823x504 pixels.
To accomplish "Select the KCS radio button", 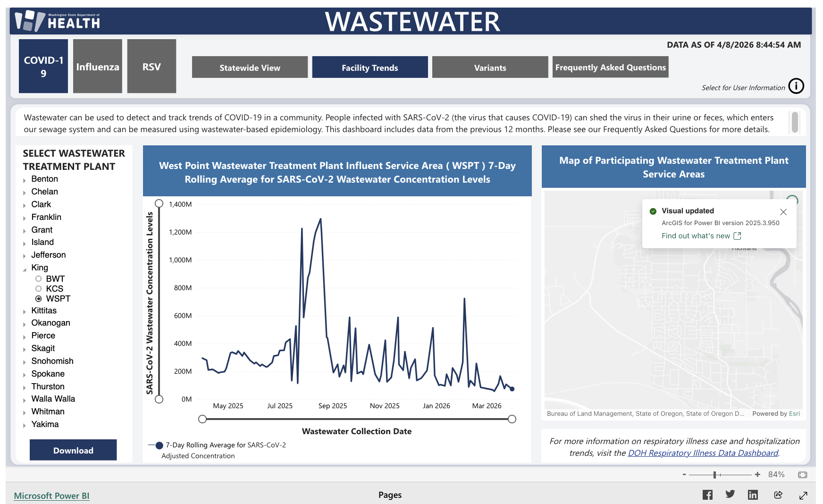I will (39, 289).
